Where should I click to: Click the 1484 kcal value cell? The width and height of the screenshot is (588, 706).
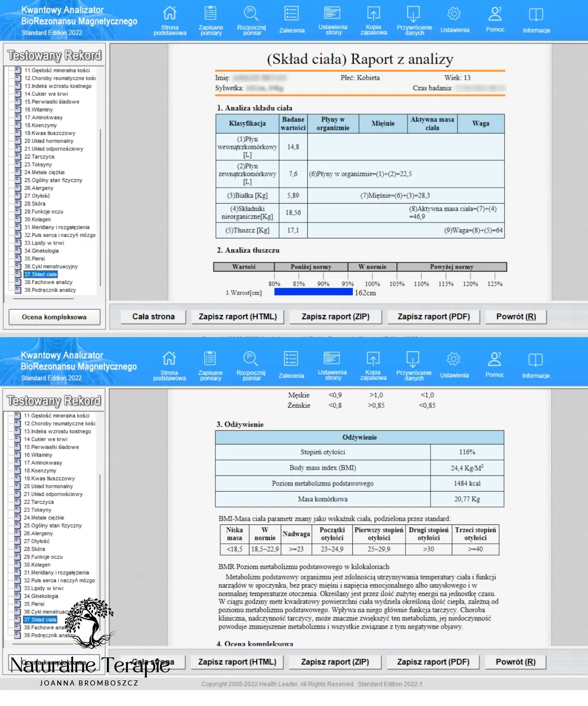467,483
